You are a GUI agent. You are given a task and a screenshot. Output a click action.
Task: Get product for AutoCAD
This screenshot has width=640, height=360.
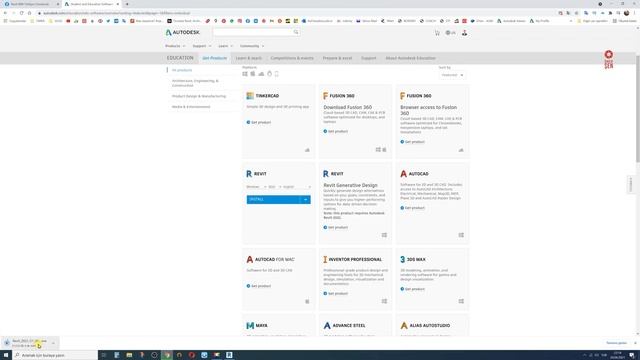click(412, 208)
